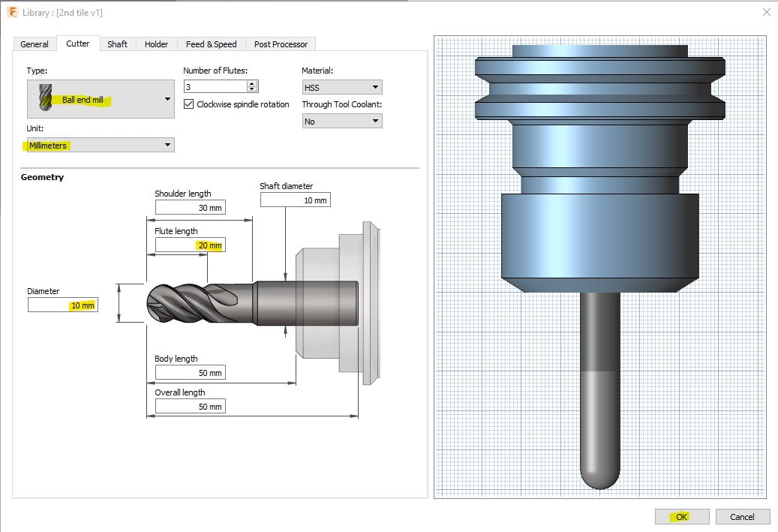The width and height of the screenshot is (778, 532).
Task: Open the cutter Type dropdown
Action: point(167,99)
